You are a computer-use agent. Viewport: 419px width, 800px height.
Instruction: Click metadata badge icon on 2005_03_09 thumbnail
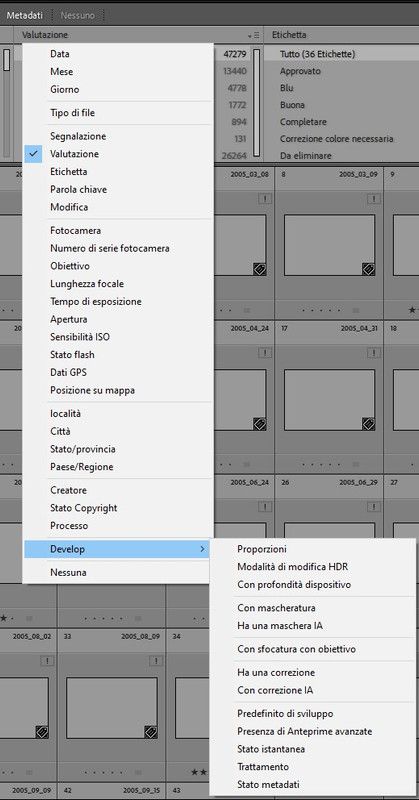[x=368, y=269]
